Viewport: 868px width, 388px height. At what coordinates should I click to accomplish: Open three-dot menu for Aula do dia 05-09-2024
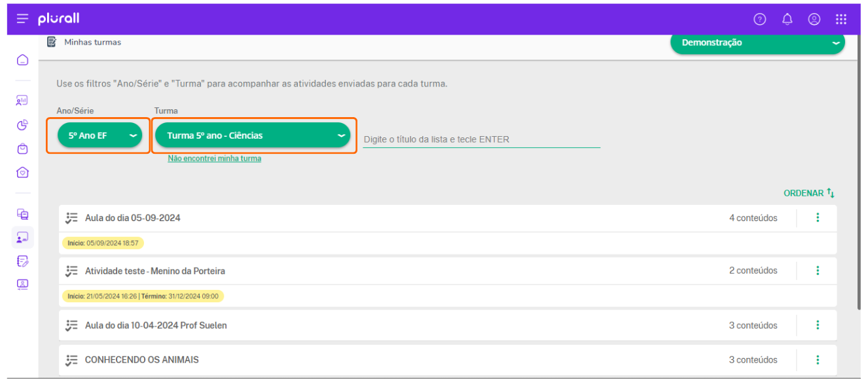coord(818,218)
